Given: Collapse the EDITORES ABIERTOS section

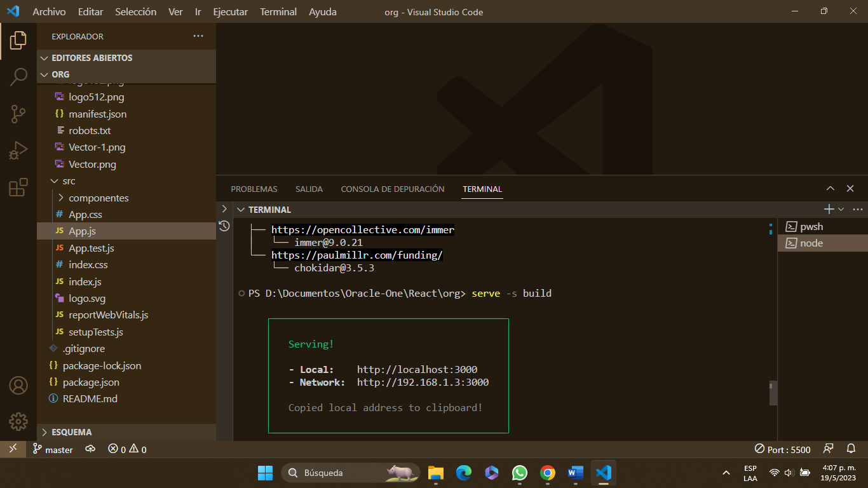Looking at the screenshot, I should [x=126, y=58].
